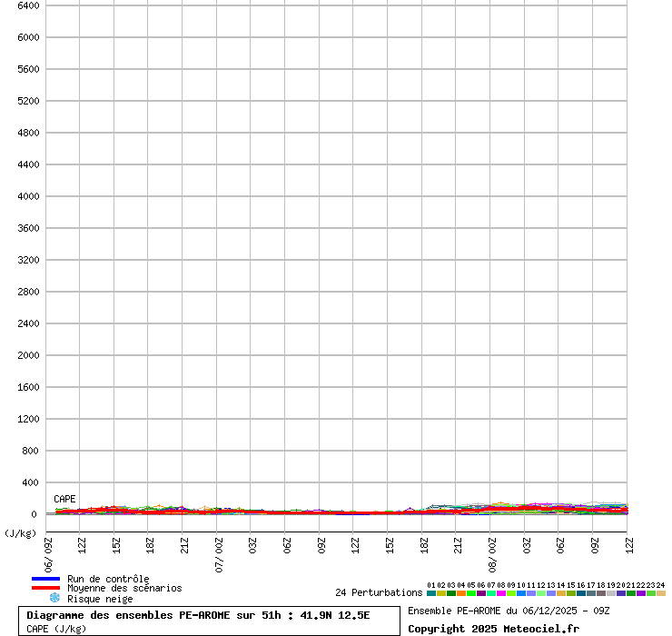Viewport: 672px width, 636px height.
Task: Click the 08/00Z time axis marker
Action: click(492, 553)
